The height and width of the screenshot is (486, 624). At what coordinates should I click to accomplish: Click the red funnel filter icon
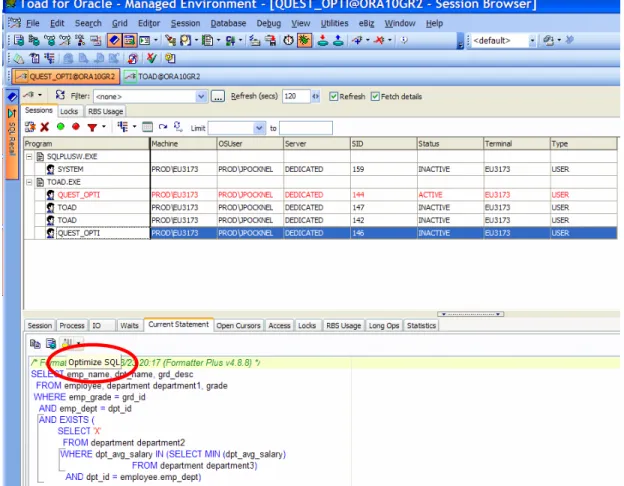point(92,127)
